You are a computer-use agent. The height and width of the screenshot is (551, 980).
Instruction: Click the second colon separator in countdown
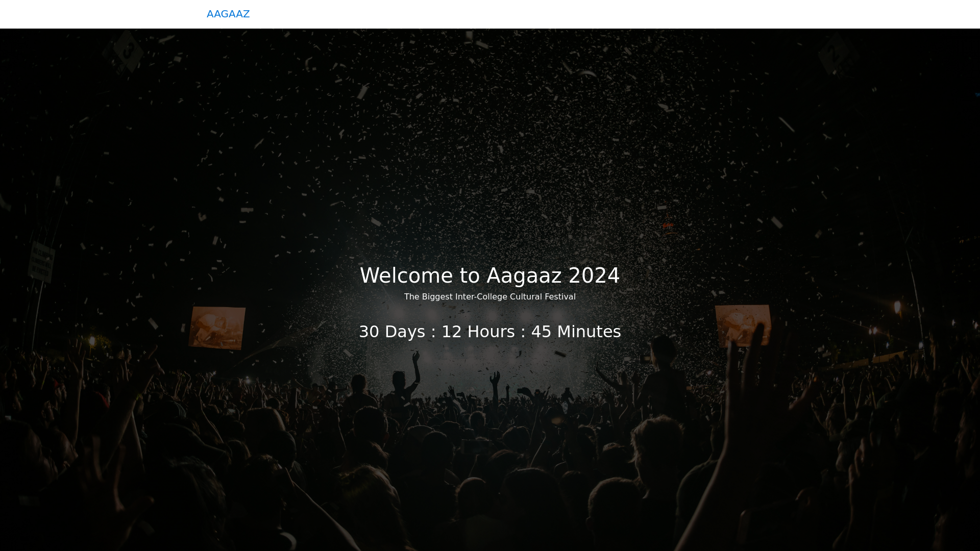click(523, 332)
